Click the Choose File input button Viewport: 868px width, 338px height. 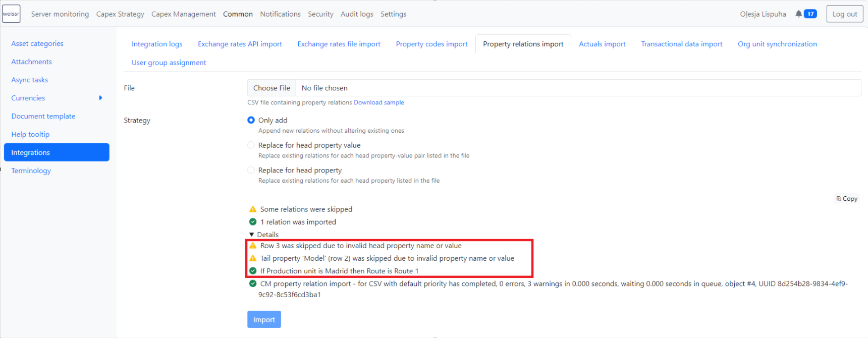[272, 88]
